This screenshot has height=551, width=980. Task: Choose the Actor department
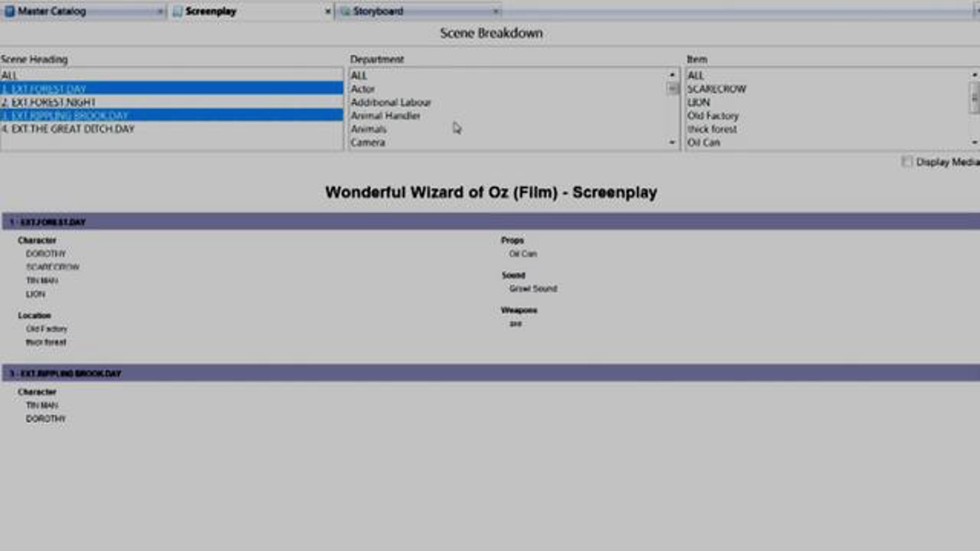pyautogui.click(x=508, y=89)
